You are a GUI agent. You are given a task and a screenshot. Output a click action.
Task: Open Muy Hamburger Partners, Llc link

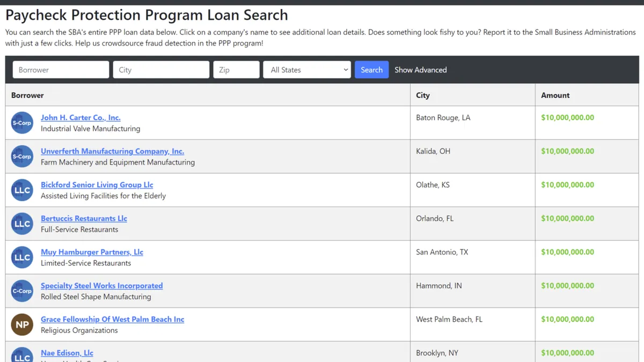(92, 252)
